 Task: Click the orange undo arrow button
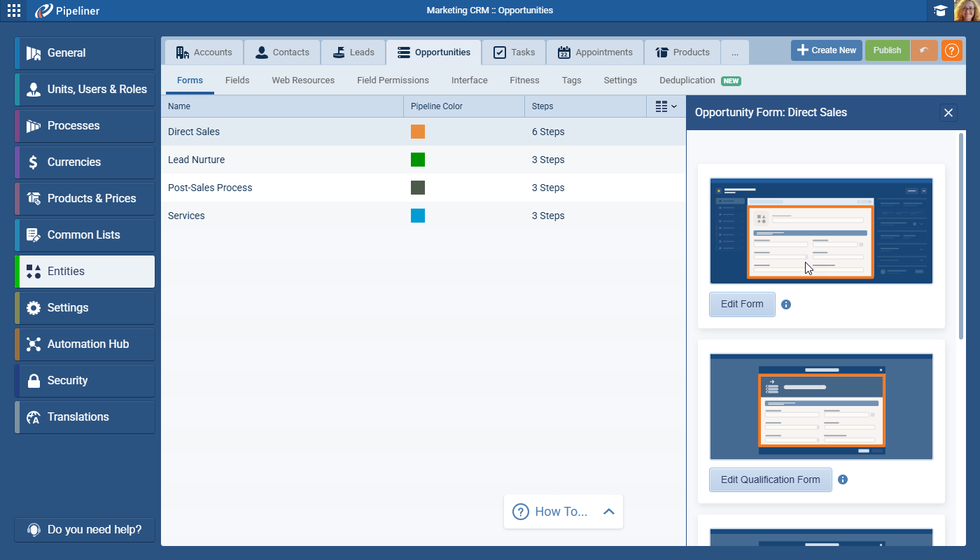(x=924, y=50)
